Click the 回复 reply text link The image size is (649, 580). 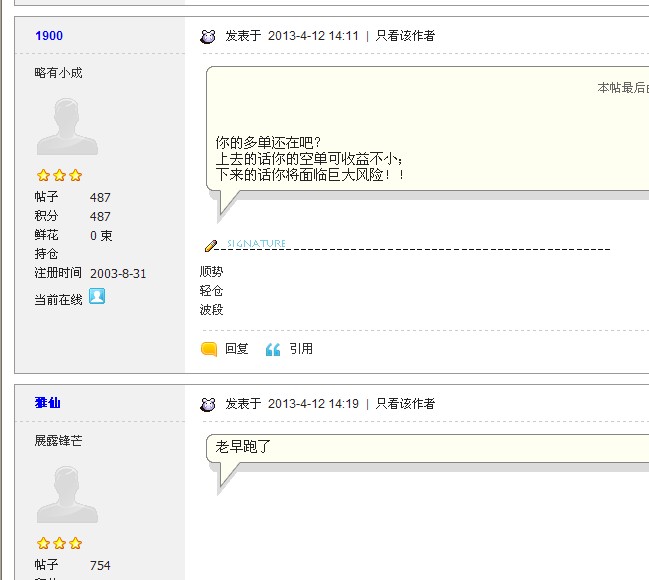click(237, 349)
